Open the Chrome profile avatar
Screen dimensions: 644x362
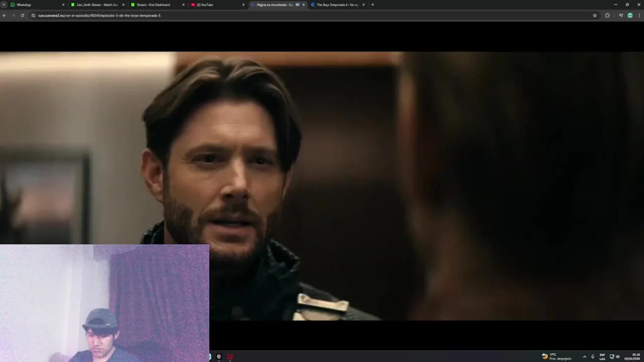tap(630, 16)
